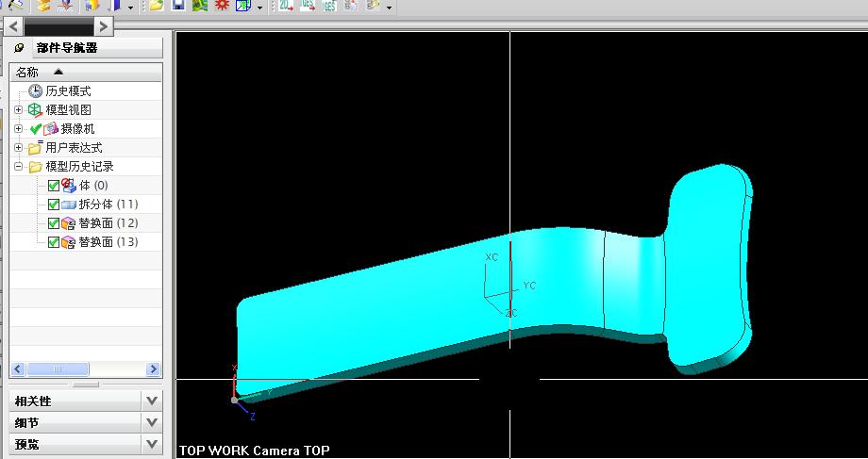Sort by the 名称 column header

click(86, 73)
